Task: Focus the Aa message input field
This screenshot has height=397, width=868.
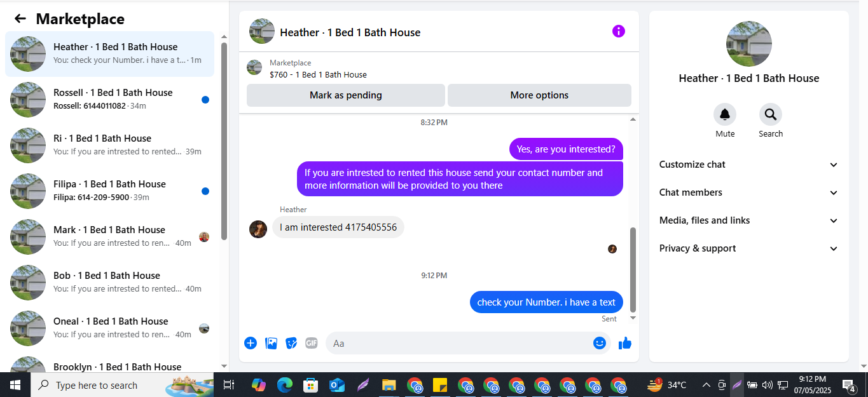Action: tap(458, 343)
